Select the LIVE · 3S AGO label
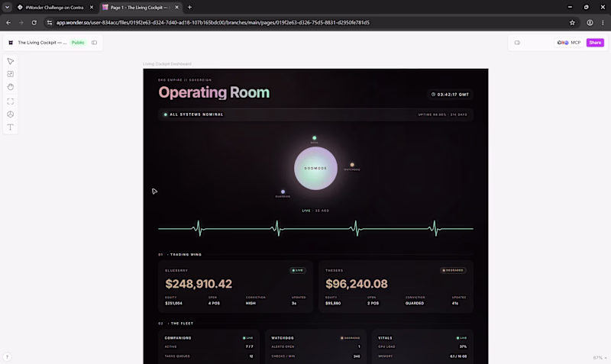This screenshot has height=364, width=611. pos(315,211)
